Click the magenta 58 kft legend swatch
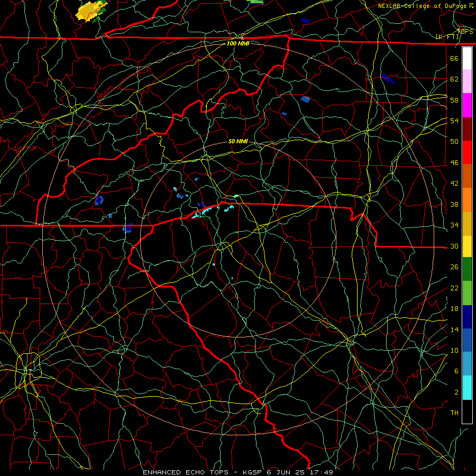 467,105
